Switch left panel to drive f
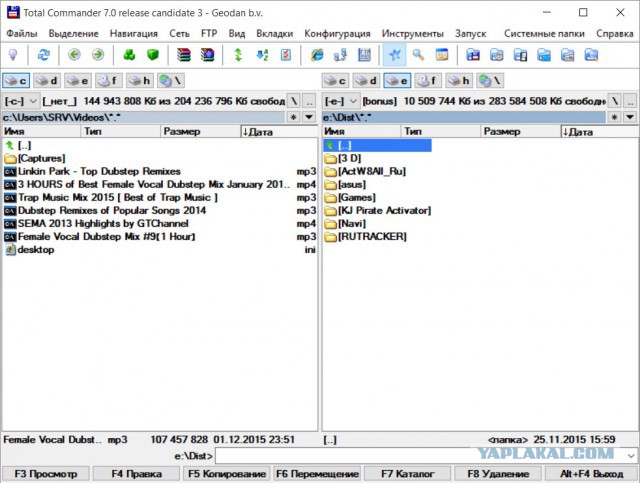The height and width of the screenshot is (483, 640). (x=109, y=81)
